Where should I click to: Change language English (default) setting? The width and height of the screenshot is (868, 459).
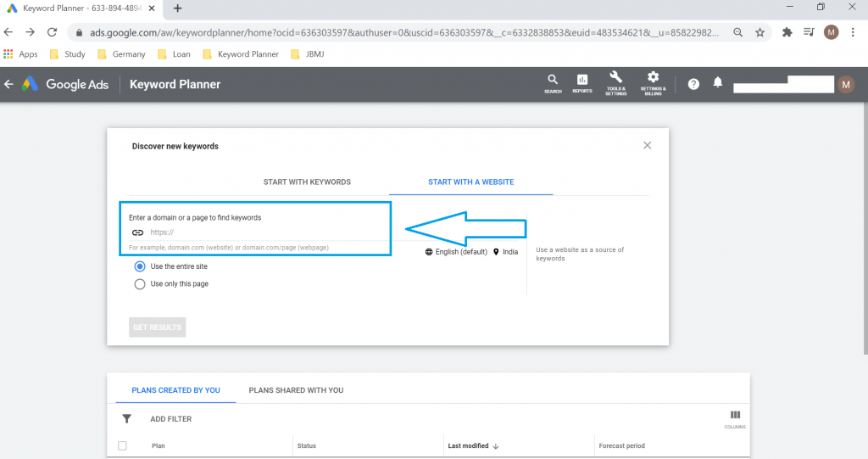(456, 252)
